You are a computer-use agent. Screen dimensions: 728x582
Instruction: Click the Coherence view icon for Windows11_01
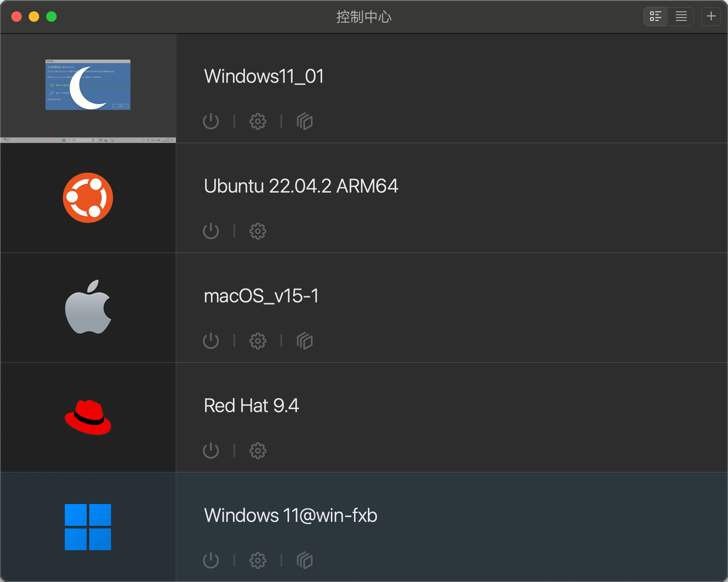(305, 121)
